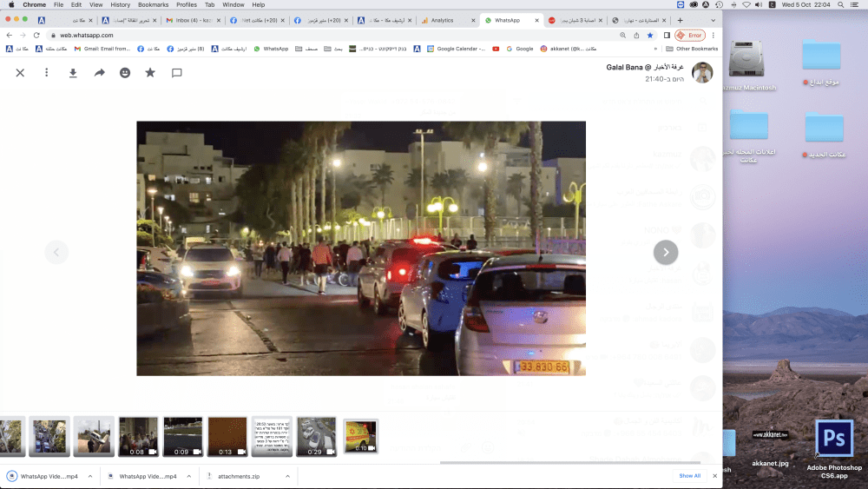
Task: Expand options for attachments.zip download
Action: 288,476
